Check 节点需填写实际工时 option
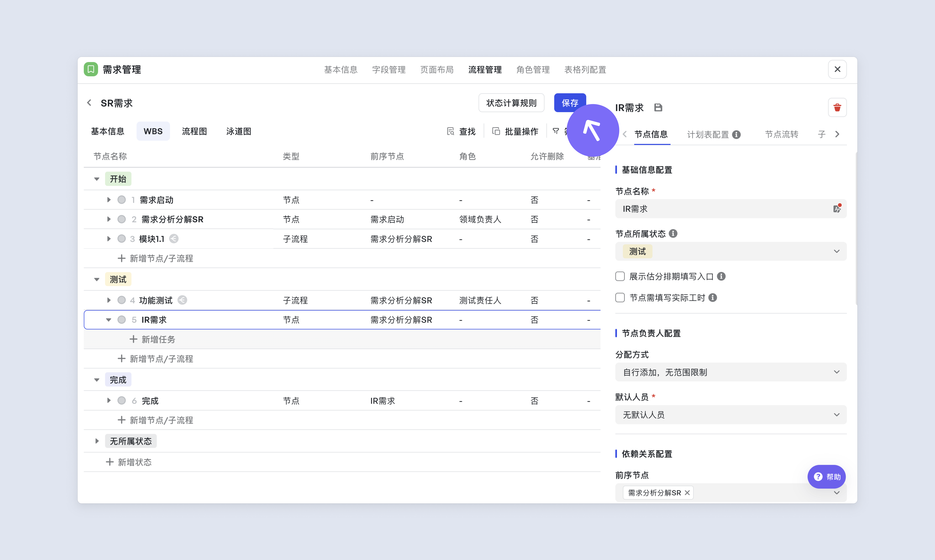Viewport: 935px width, 560px height. click(x=620, y=297)
